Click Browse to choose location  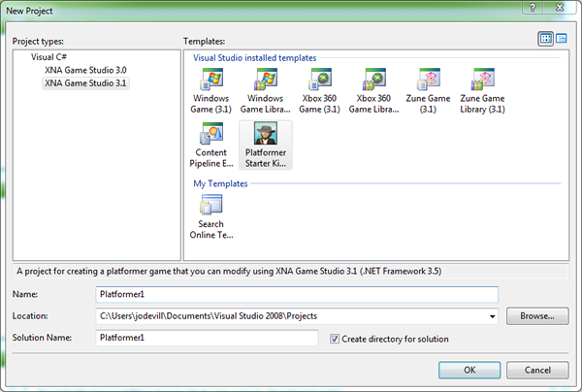(x=537, y=316)
